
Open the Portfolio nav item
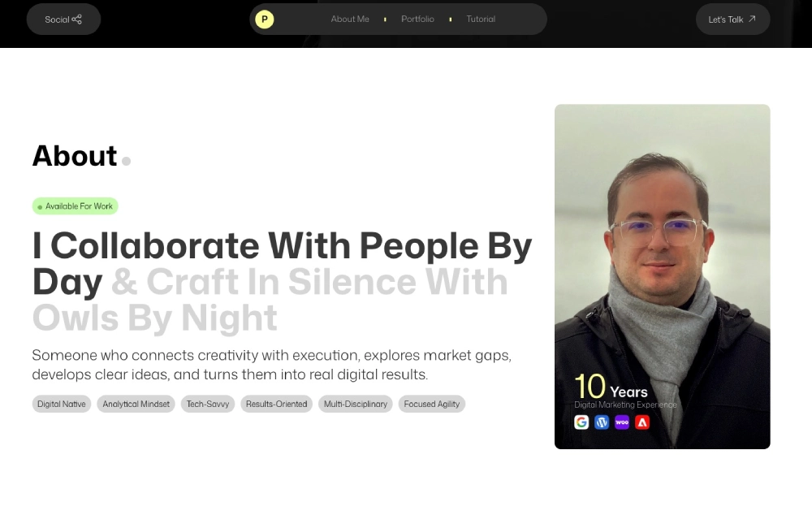click(x=417, y=19)
